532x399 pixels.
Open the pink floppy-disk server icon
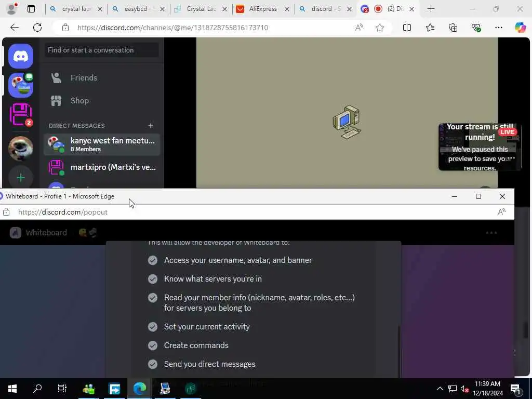[21, 114]
